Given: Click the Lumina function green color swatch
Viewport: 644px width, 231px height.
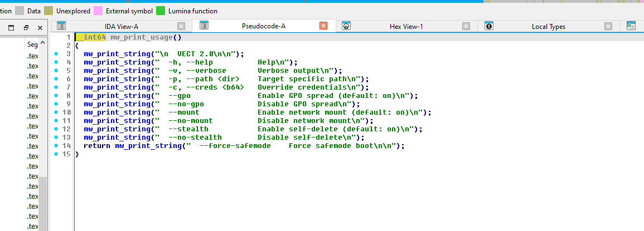Looking at the screenshot, I should [161, 11].
